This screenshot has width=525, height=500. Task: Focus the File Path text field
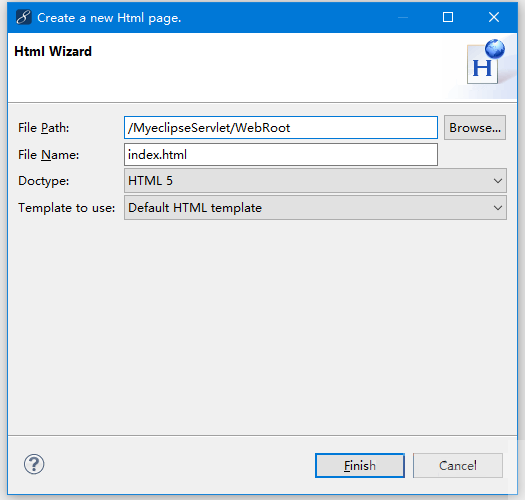pyautogui.click(x=281, y=128)
